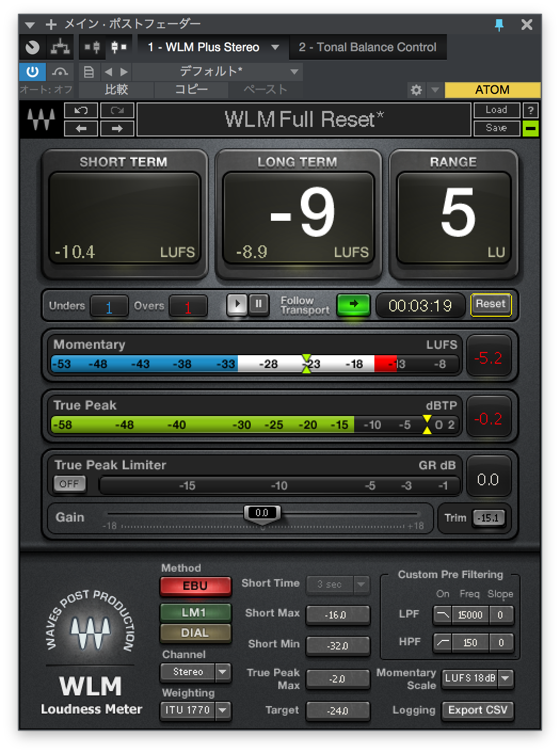Click the LPF frequency field 15000
Viewport: 560px width, 753px height.
tap(470, 615)
